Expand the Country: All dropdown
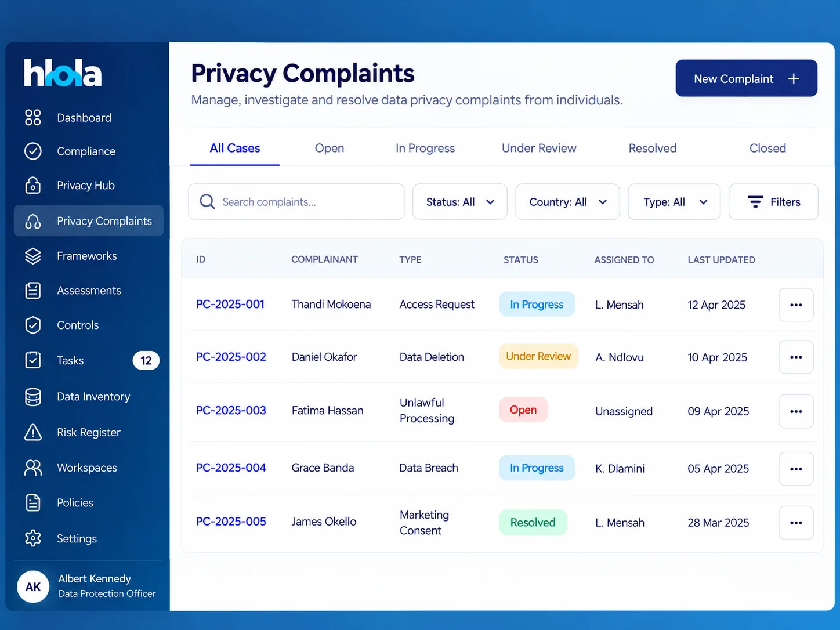The height and width of the screenshot is (630, 840). [x=567, y=202]
